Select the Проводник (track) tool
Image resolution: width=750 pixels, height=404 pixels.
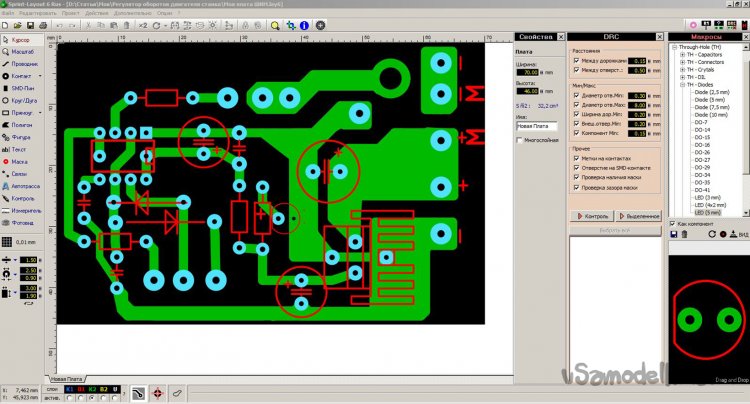(x=26, y=62)
